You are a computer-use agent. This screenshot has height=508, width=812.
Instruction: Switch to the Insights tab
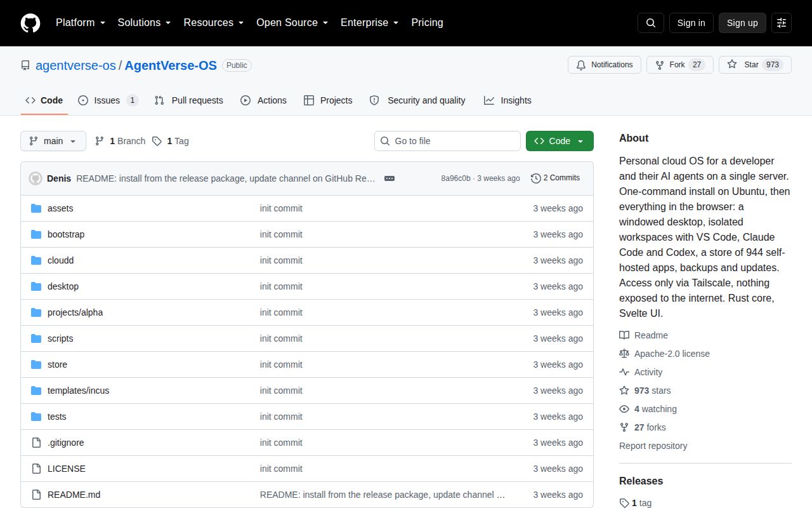(507, 100)
